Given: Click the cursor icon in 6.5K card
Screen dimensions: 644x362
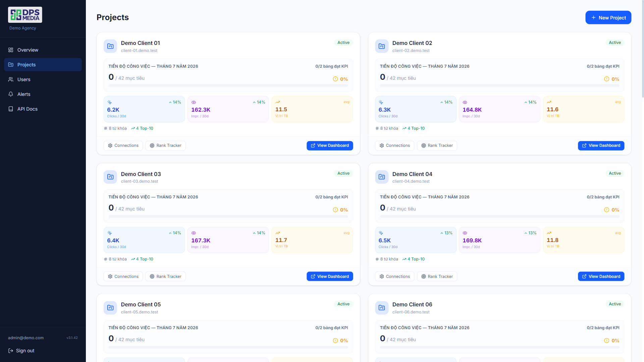Looking at the screenshot, I should point(381,233).
